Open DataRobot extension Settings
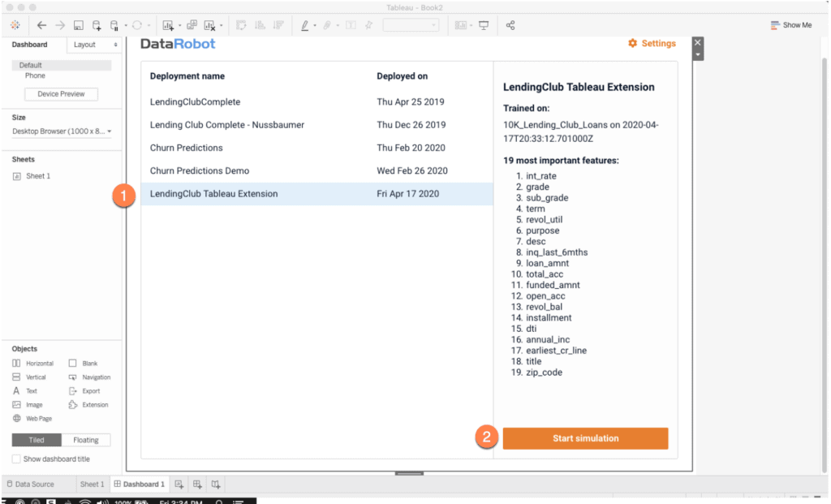The width and height of the screenshot is (831, 504). [652, 44]
